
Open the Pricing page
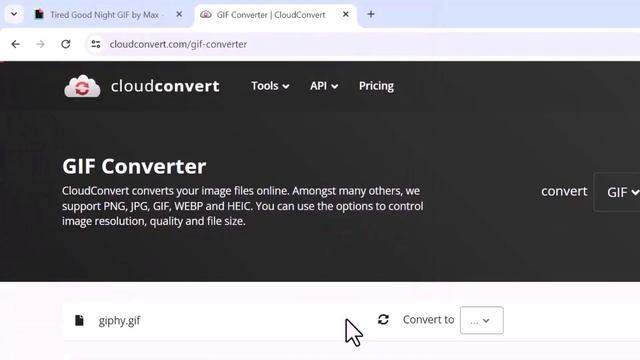[x=376, y=86]
